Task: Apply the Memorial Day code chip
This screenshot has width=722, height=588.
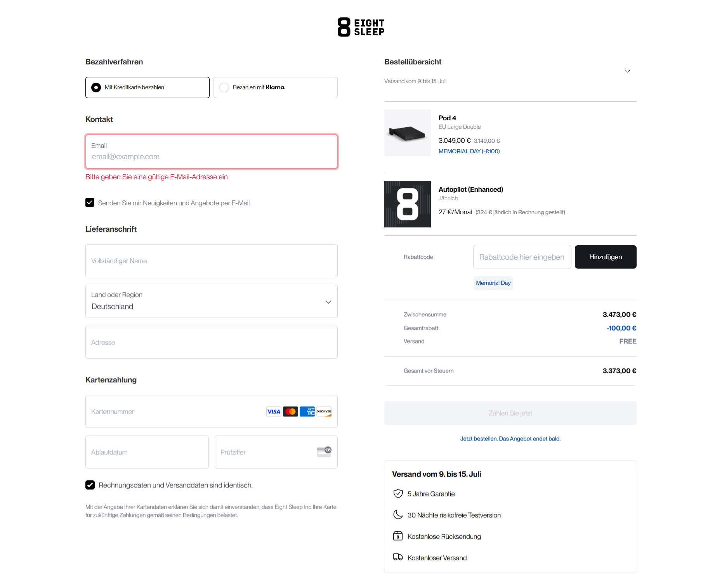Action: click(493, 283)
